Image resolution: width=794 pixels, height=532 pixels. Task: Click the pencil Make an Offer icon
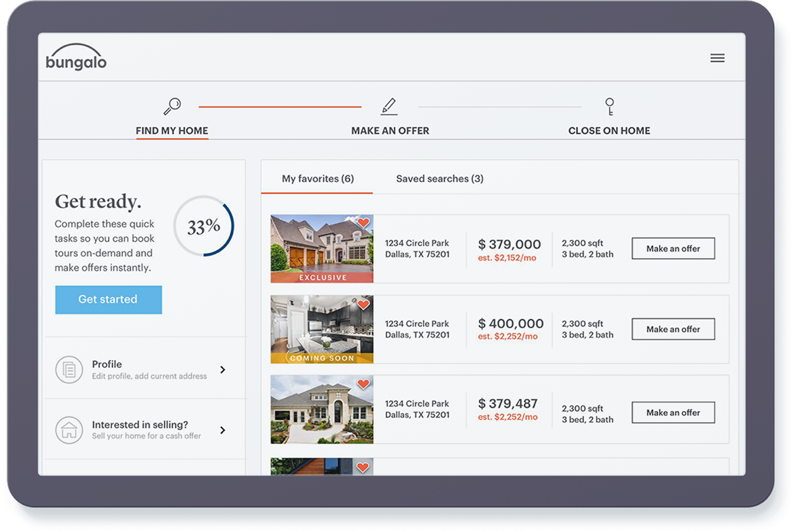(389, 107)
